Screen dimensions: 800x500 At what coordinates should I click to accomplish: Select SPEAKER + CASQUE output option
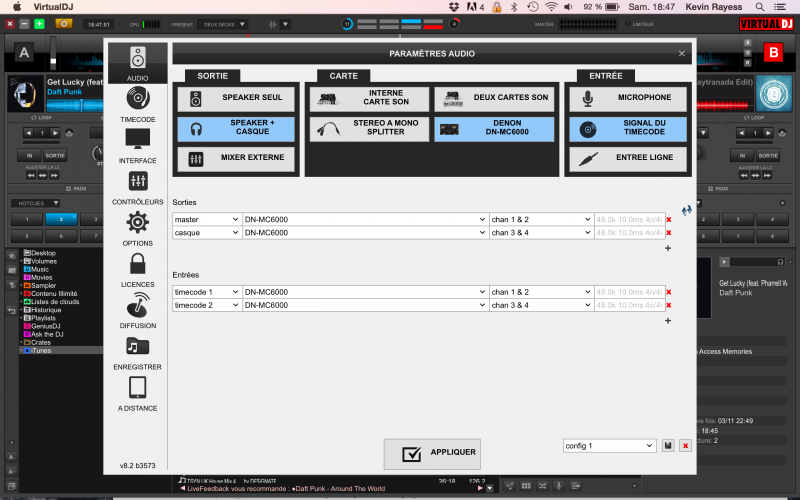(x=236, y=128)
